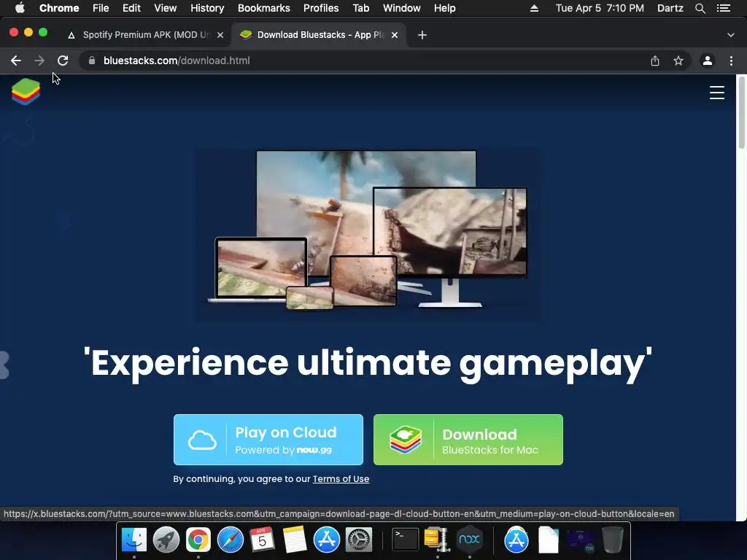Open the Chrome profile avatar

[x=708, y=61]
